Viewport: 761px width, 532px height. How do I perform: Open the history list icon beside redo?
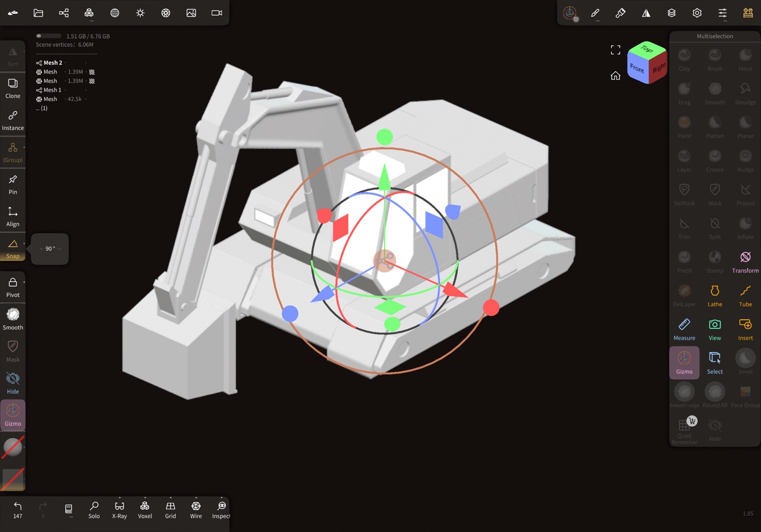[68, 510]
